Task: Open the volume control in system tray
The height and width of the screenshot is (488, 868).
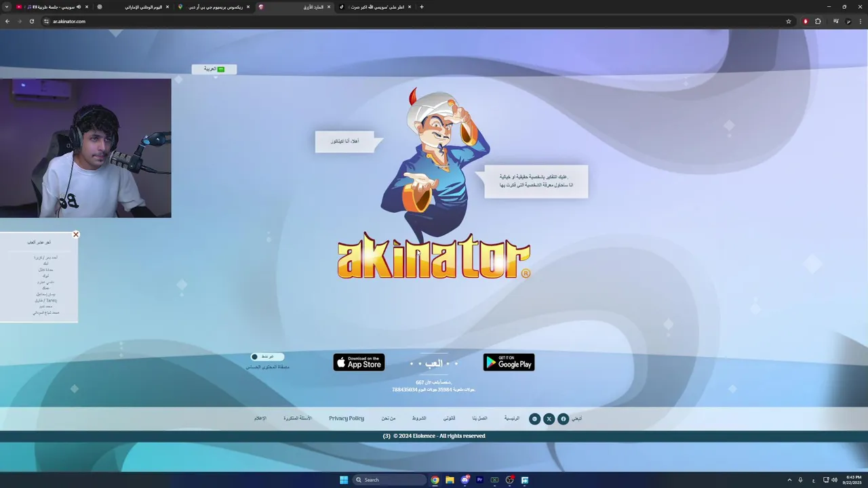Action: point(834,480)
